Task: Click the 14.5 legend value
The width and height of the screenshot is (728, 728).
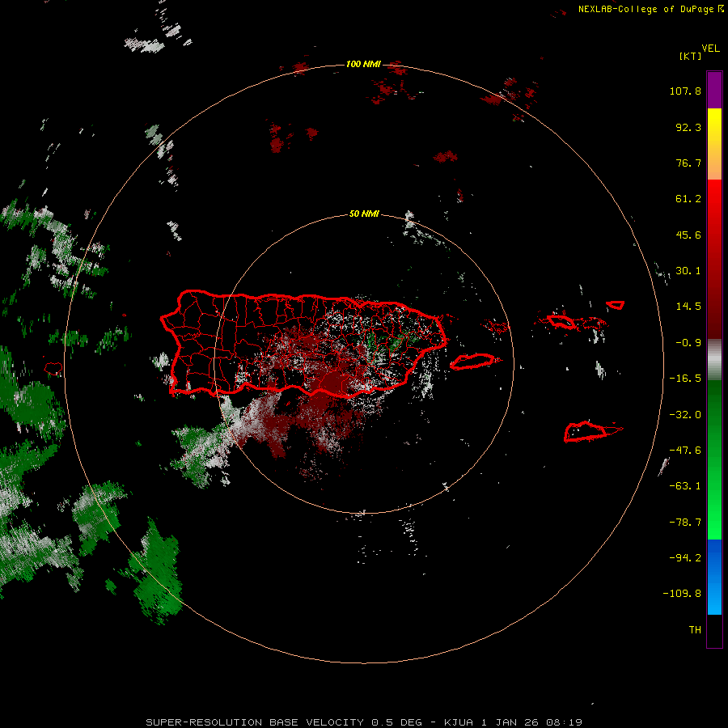Action: click(688, 307)
